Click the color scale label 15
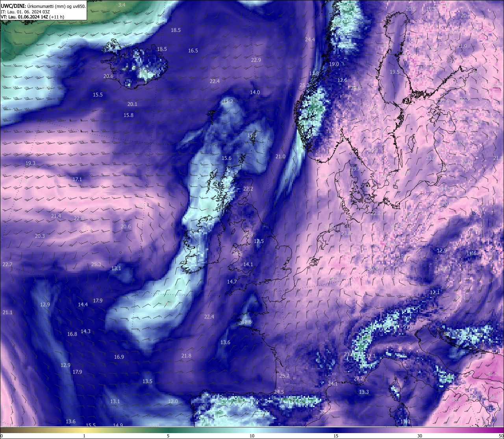The image size is (504, 439). coord(336,436)
